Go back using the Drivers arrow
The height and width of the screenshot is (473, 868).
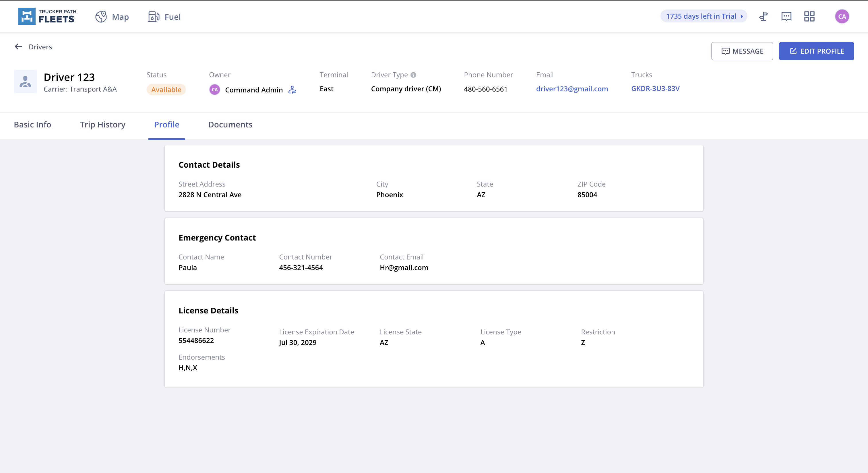19,46
